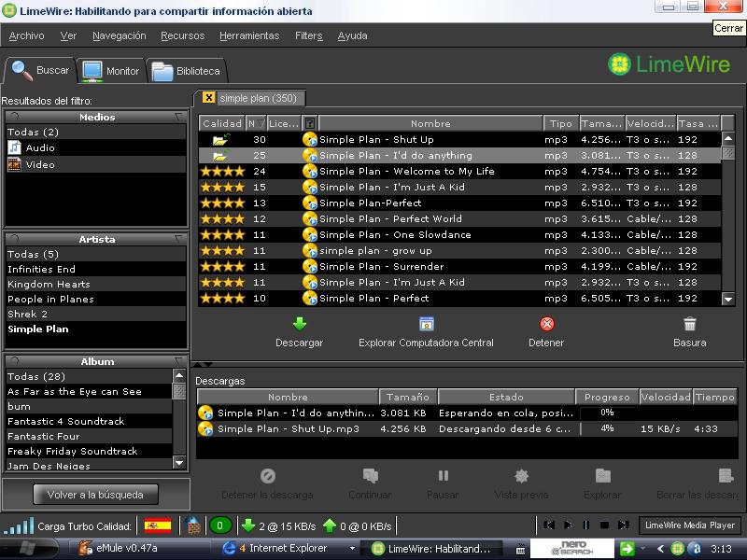This screenshot has height=560, width=747.
Task: Click the question mark column header icon
Action: 309,123
